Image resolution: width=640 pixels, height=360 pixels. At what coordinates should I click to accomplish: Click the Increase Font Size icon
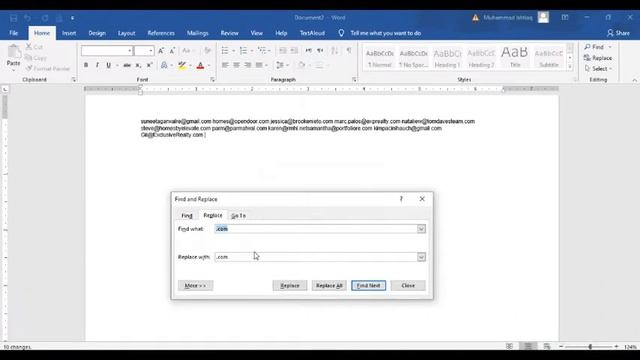(x=161, y=51)
